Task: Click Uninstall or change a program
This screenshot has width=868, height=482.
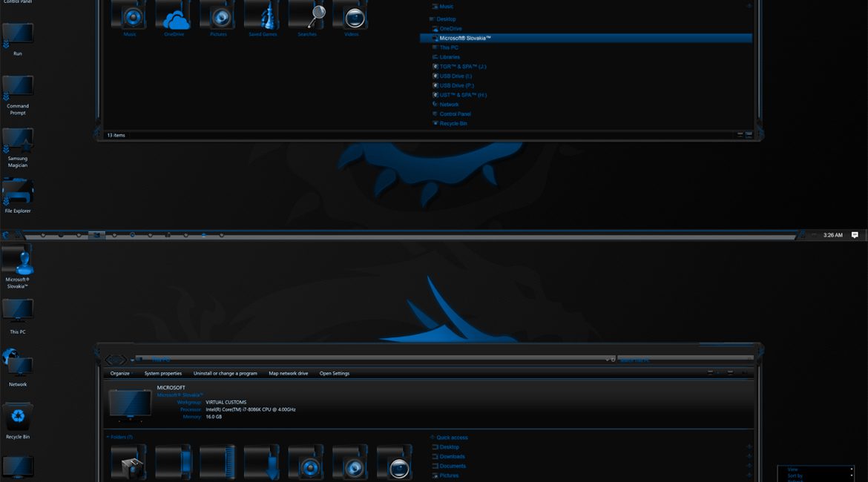Action: point(226,374)
